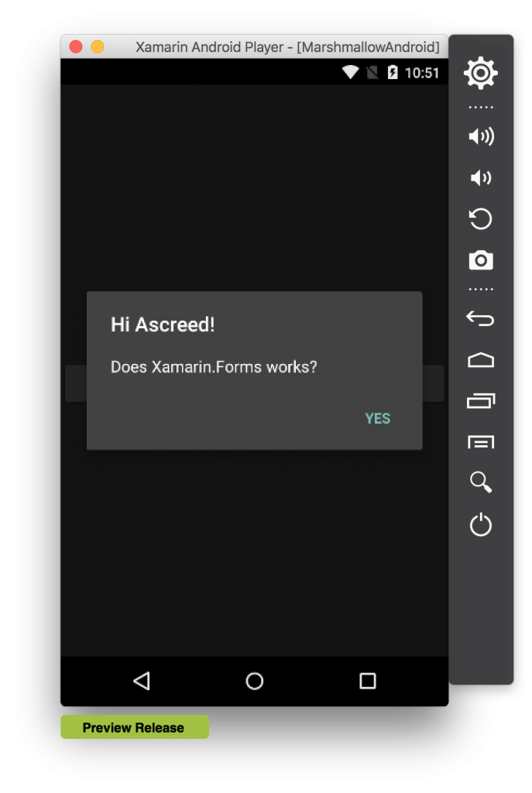Tap the Android overview square button
532x793 pixels.
[x=368, y=681]
